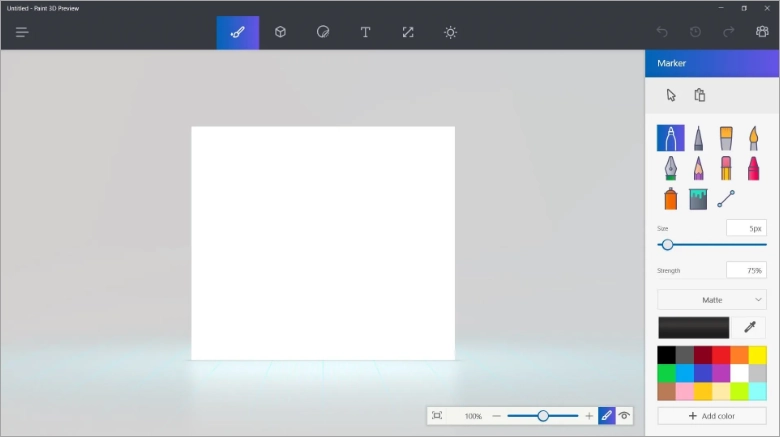The width and height of the screenshot is (780, 437).
Task: Click the zoom in plus button
Action: pos(589,416)
